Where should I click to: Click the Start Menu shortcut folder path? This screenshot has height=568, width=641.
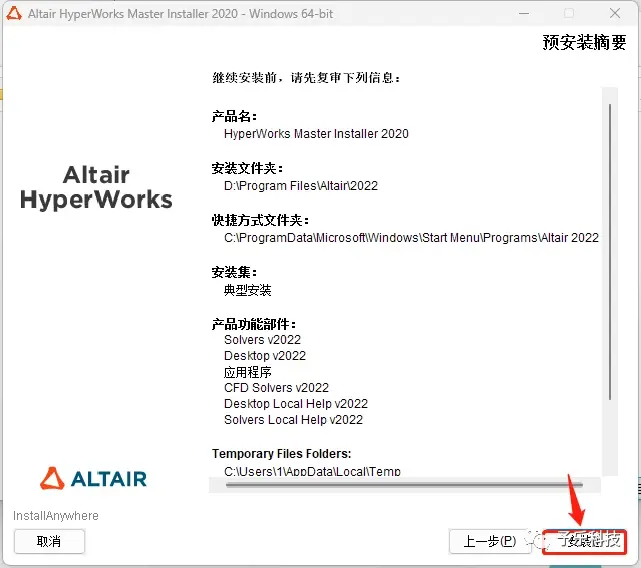411,238
